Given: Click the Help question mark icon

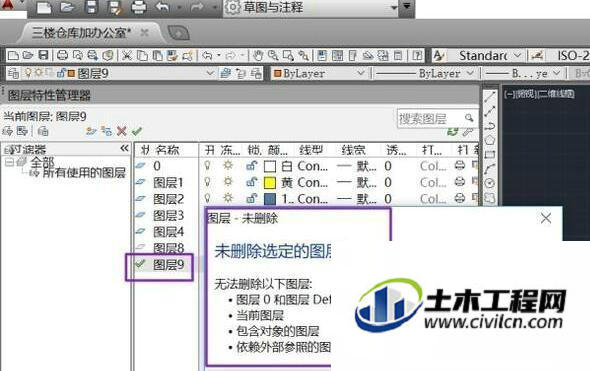Looking at the screenshot, I should (x=417, y=56).
